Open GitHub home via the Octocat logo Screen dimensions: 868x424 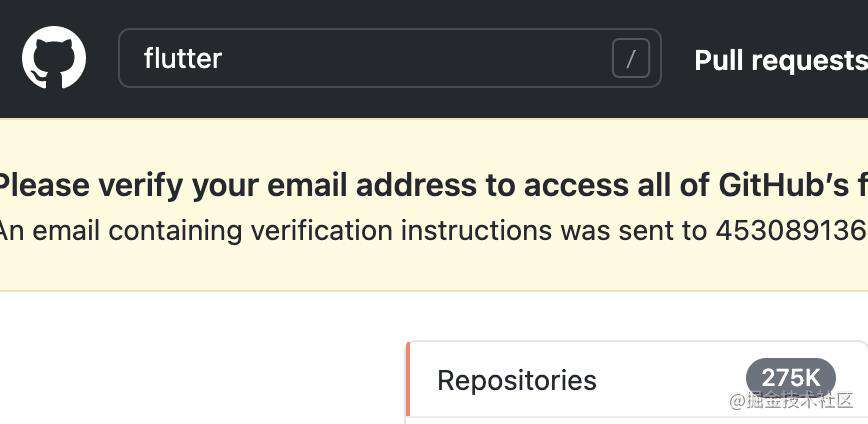[x=54, y=58]
